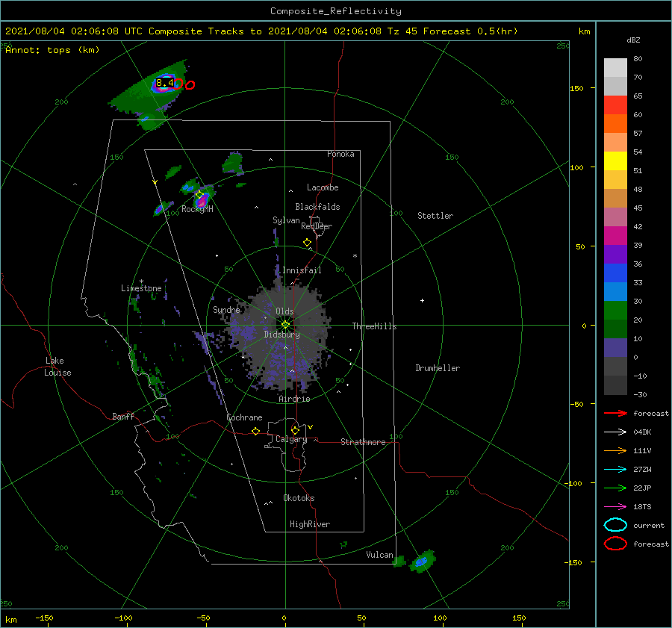
Task: Click the Stettler city label
Action: pyautogui.click(x=435, y=216)
